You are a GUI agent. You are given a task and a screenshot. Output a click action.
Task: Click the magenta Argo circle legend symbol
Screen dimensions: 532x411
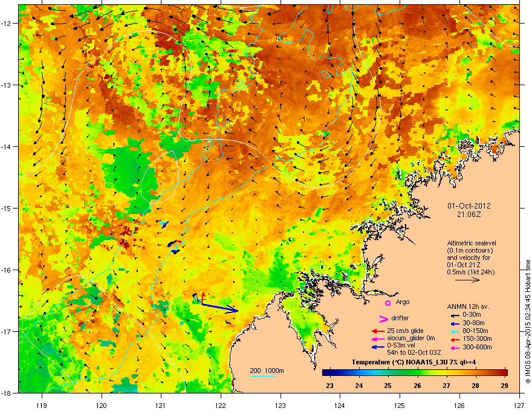coord(388,303)
